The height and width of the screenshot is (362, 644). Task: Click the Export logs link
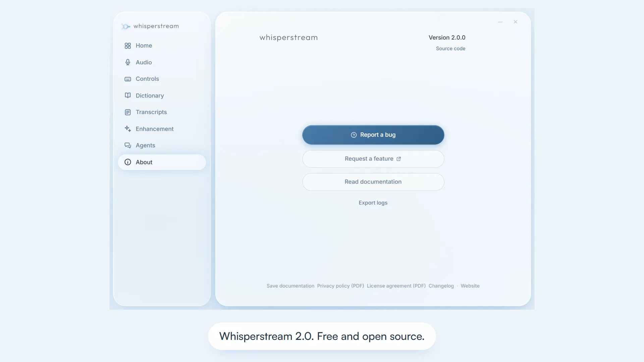coord(373,203)
